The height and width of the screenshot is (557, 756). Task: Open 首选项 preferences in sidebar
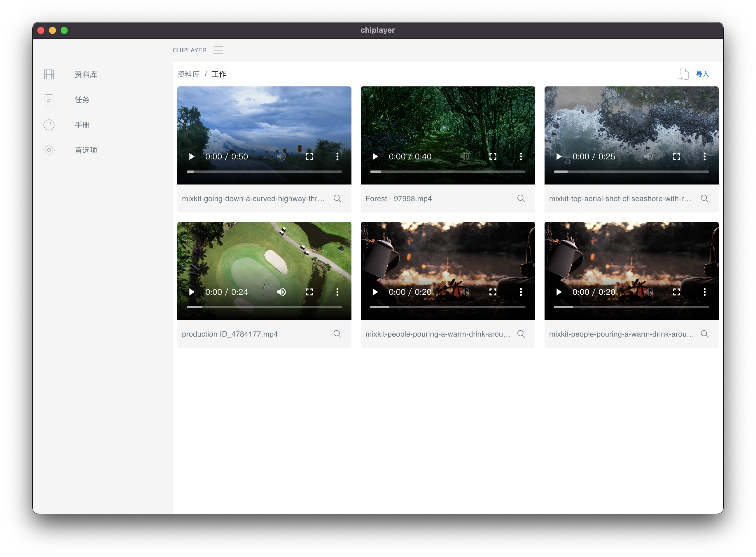(x=85, y=150)
